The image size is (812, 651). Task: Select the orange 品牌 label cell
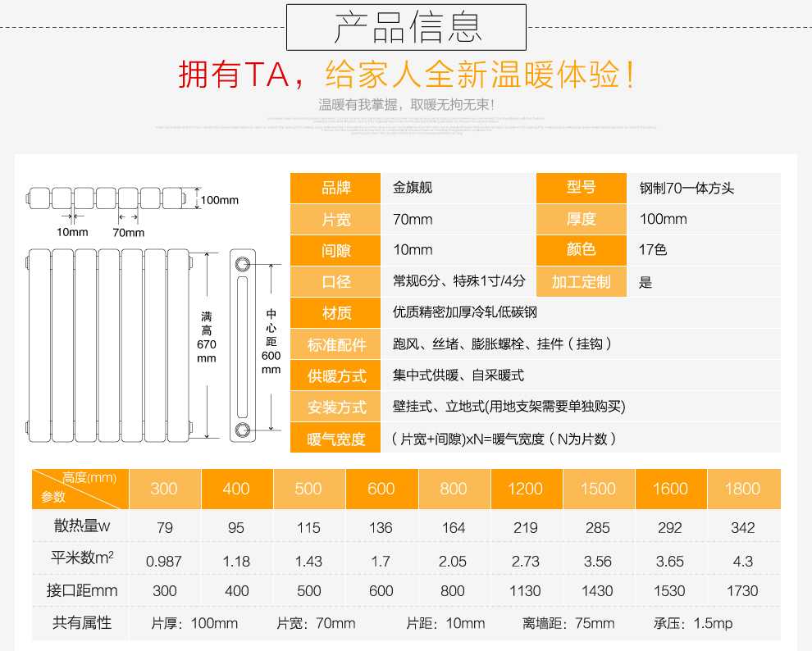tap(335, 188)
